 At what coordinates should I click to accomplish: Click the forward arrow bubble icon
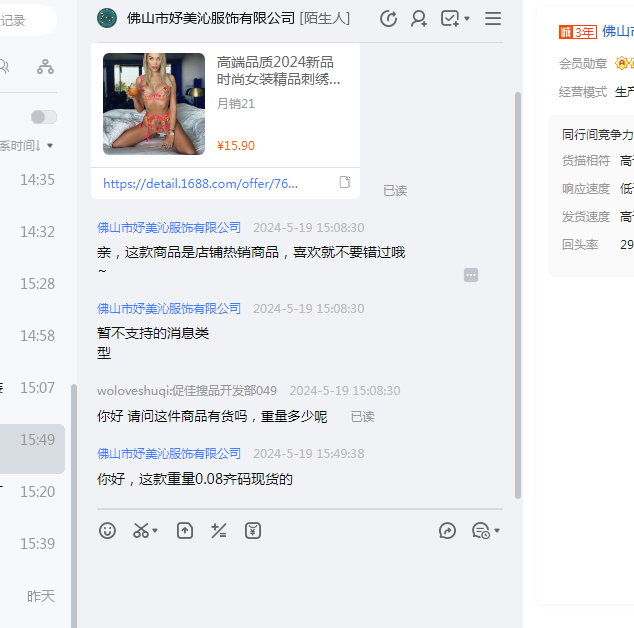[x=447, y=531]
